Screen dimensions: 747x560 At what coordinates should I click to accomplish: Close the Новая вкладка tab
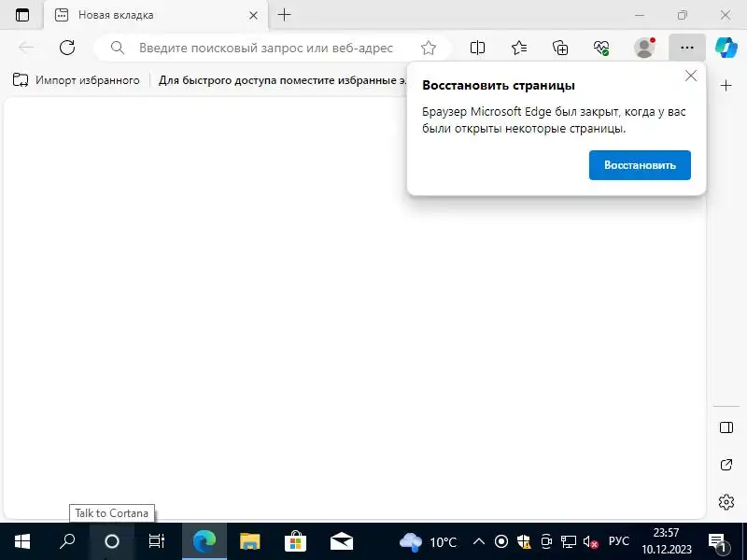click(253, 15)
